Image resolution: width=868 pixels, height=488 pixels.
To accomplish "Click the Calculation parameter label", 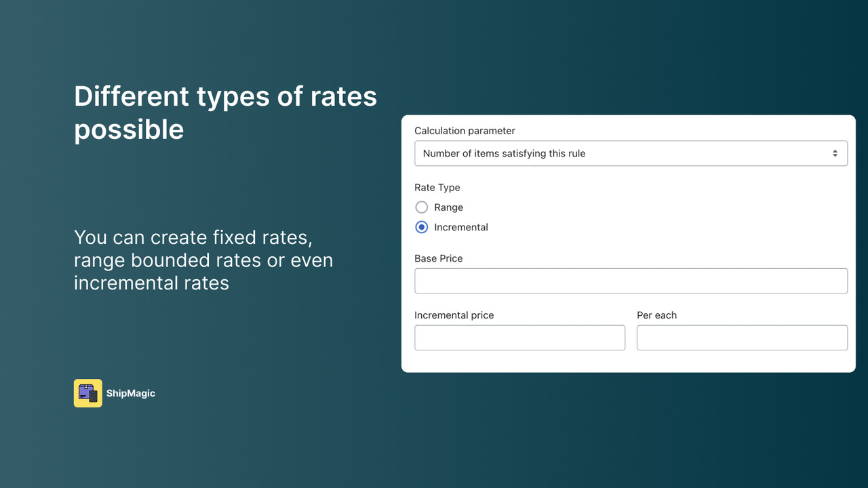I will pyautogui.click(x=465, y=130).
